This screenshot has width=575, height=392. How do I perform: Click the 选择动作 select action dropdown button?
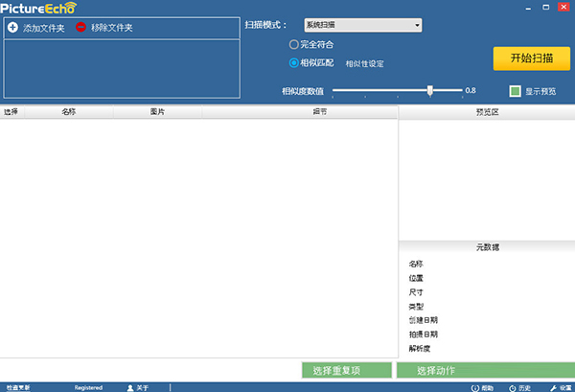(486, 370)
